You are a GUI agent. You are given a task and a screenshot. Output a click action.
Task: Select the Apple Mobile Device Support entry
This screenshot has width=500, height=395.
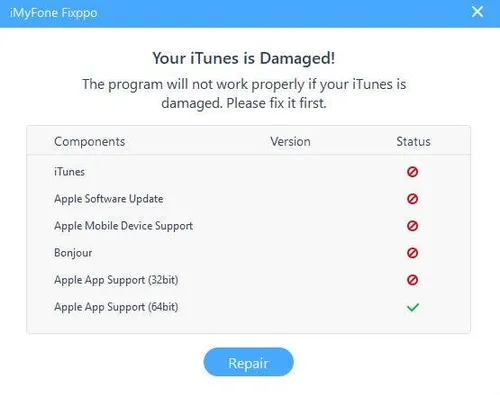pos(249,226)
